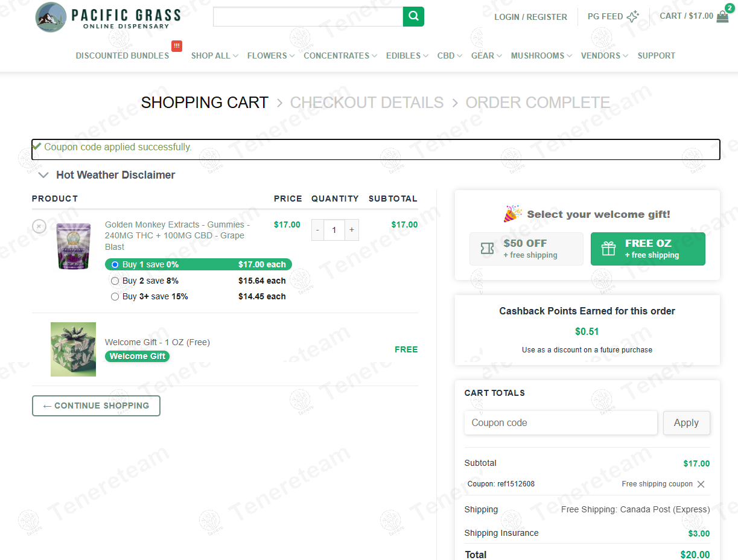This screenshot has width=738, height=560.
Task: Click CONTINUE SHOPPING button
Action: [x=96, y=406]
